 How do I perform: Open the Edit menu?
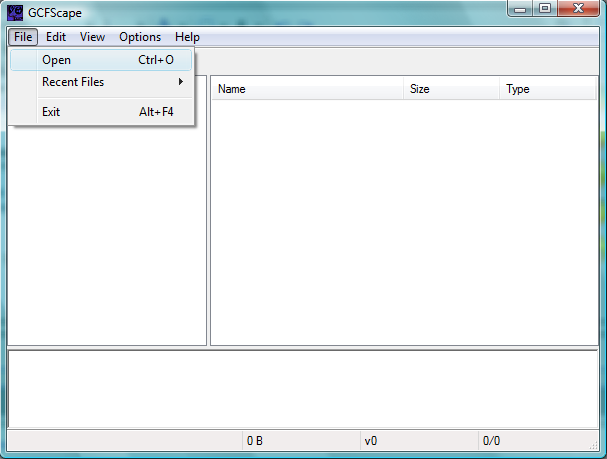pyautogui.click(x=56, y=37)
